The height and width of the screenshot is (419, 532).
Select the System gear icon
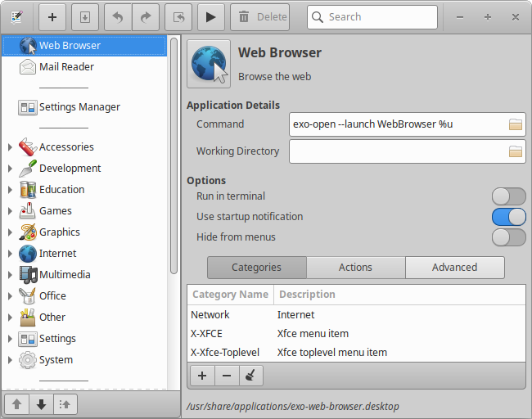(x=28, y=360)
